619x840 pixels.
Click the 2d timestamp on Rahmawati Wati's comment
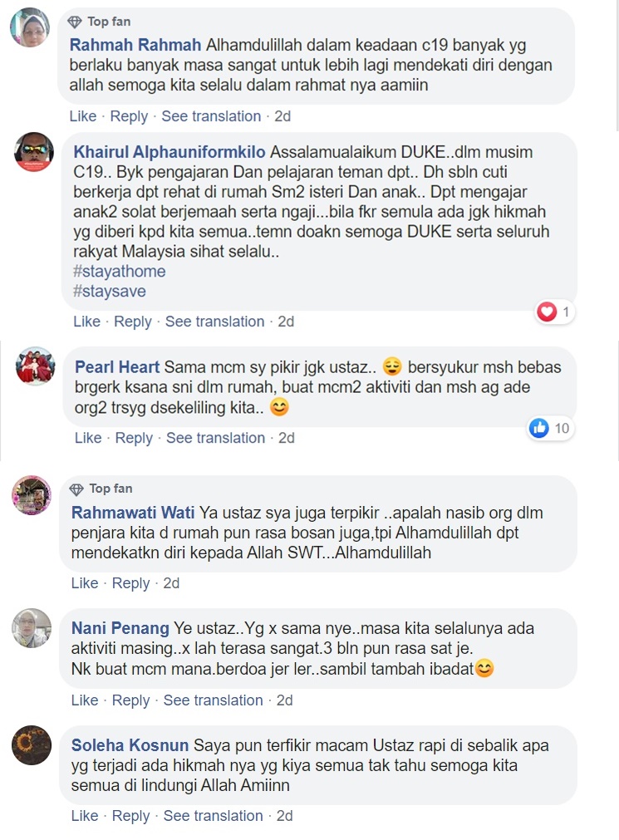tap(171, 583)
